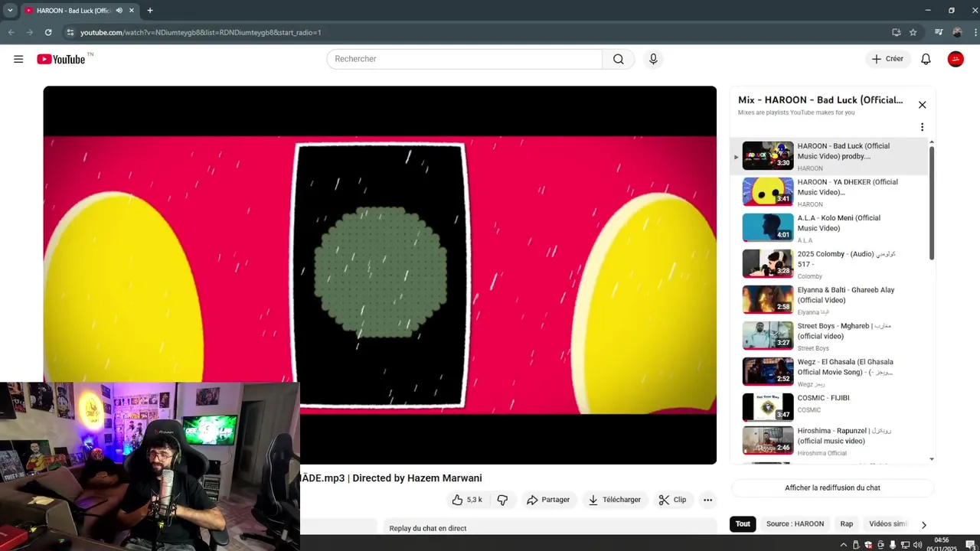Go forward with browser forward arrow
Viewport: 980px width, 551px height.
point(30,32)
